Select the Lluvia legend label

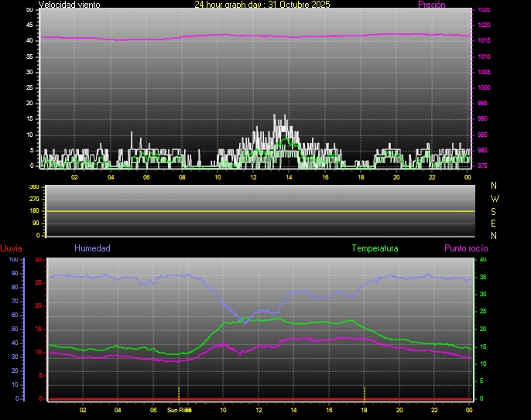(11, 248)
